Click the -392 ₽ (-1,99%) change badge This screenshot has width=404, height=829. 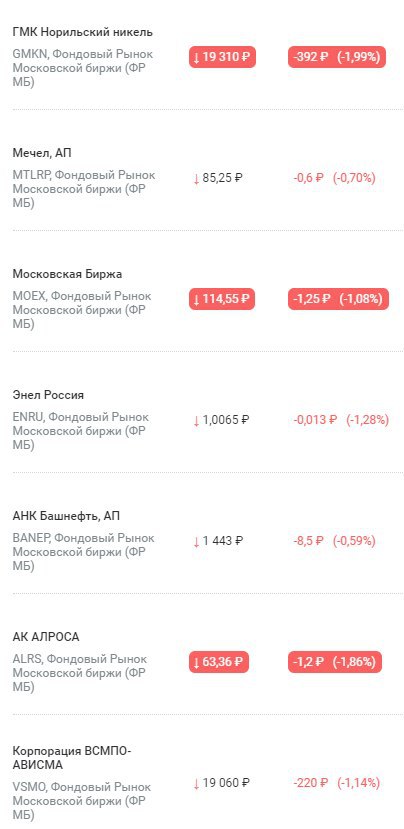click(337, 57)
